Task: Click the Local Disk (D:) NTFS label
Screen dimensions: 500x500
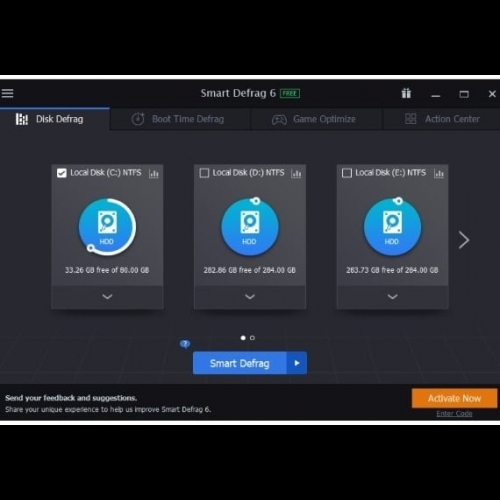Action: (x=248, y=173)
